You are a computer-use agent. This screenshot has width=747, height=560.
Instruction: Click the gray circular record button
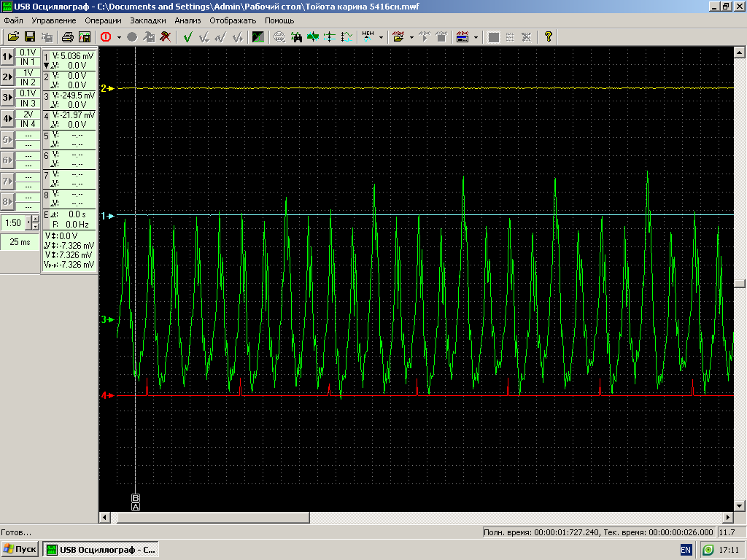pyautogui.click(x=132, y=36)
